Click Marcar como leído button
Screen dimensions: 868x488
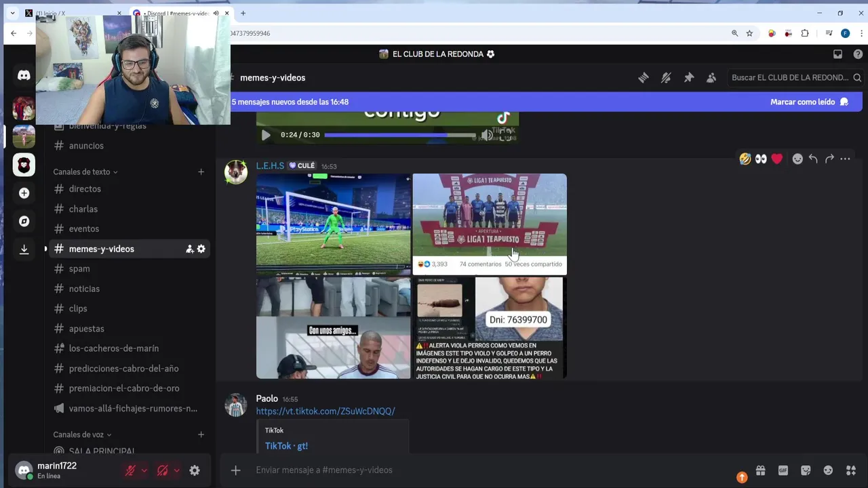(809, 102)
